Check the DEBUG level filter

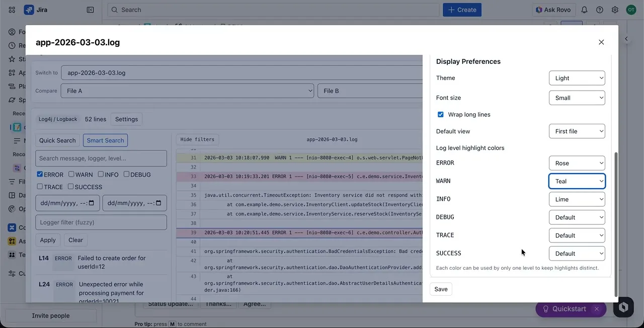[126, 174]
